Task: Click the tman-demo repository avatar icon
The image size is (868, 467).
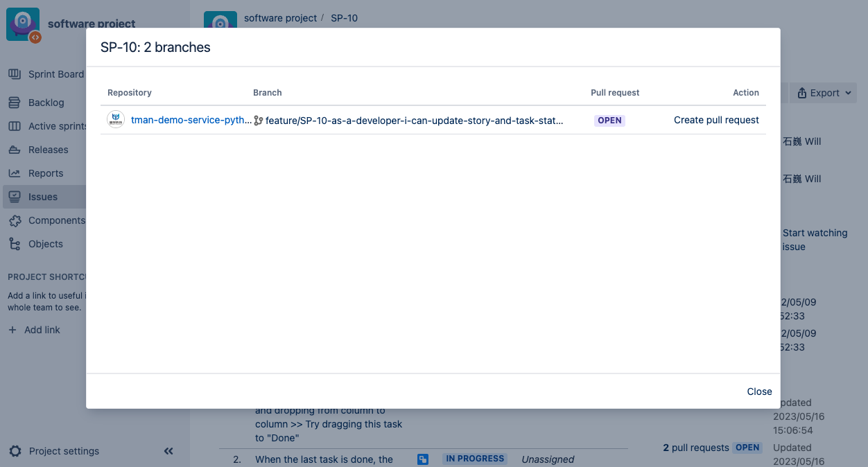Action: click(116, 120)
